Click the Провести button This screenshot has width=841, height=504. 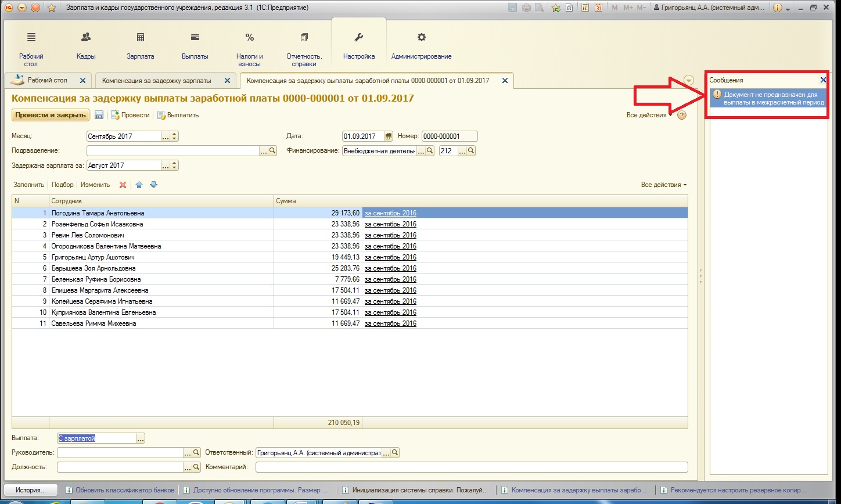[x=130, y=115]
